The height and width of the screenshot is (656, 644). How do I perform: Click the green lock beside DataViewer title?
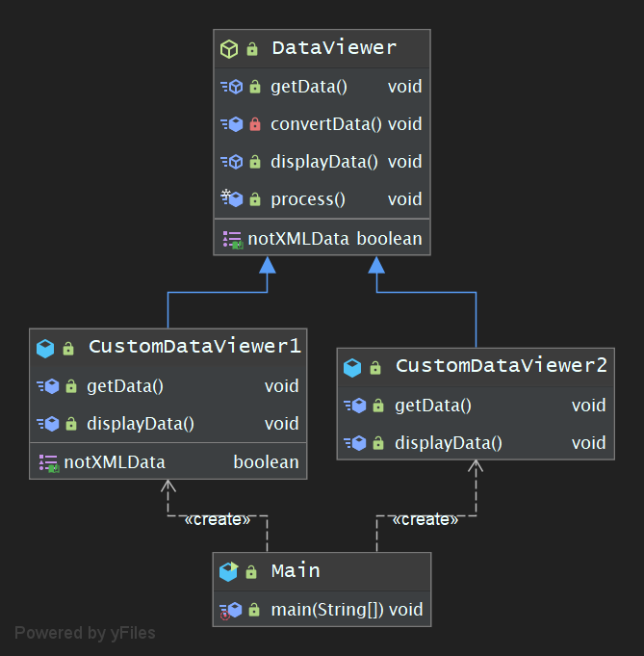click(252, 49)
